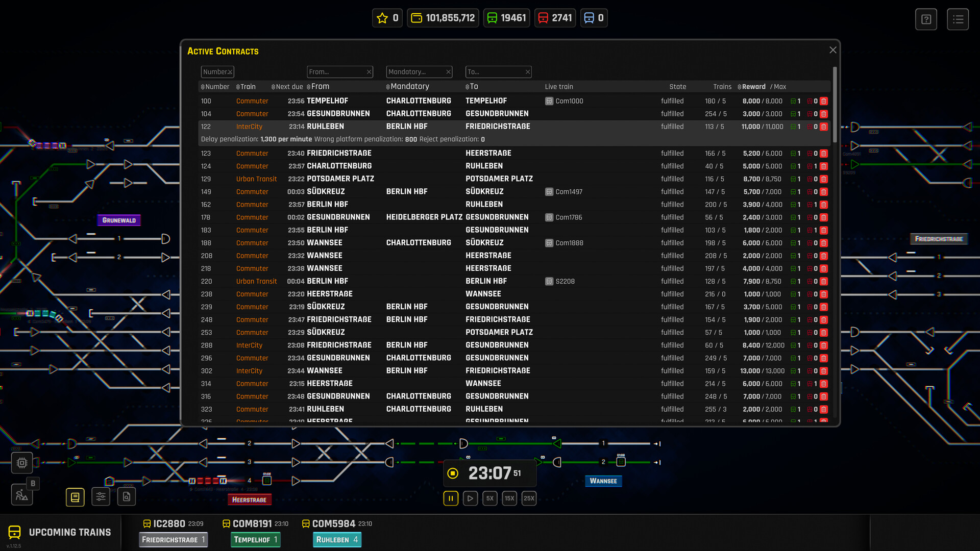Open the filters icon in the bottom toolbar

[x=101, y=496]
